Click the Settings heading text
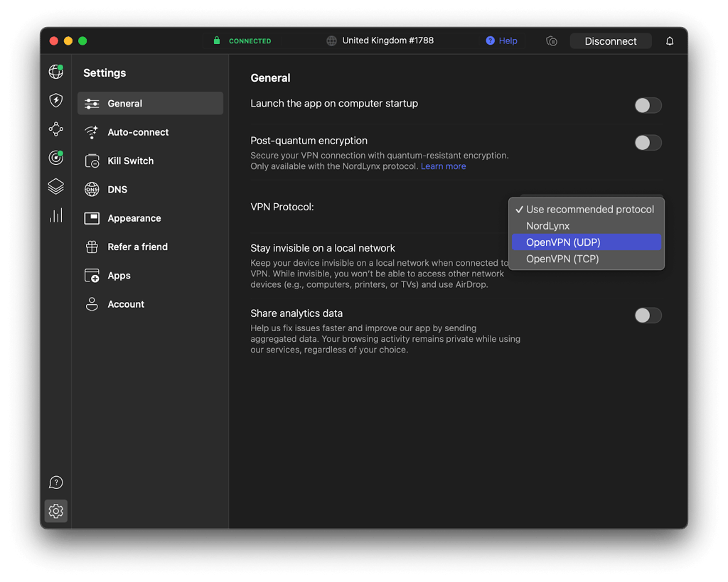 pos(105,73)
